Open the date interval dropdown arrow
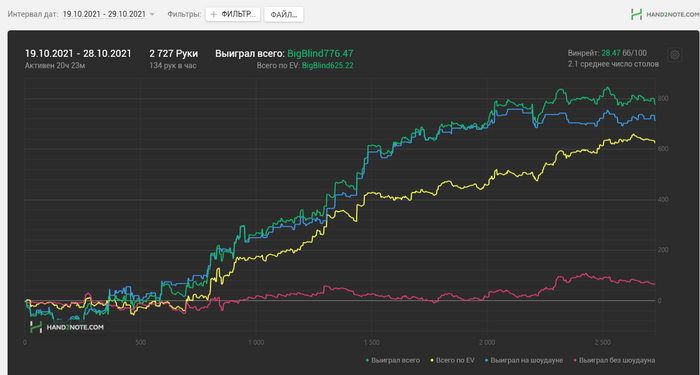 (152, 14)
